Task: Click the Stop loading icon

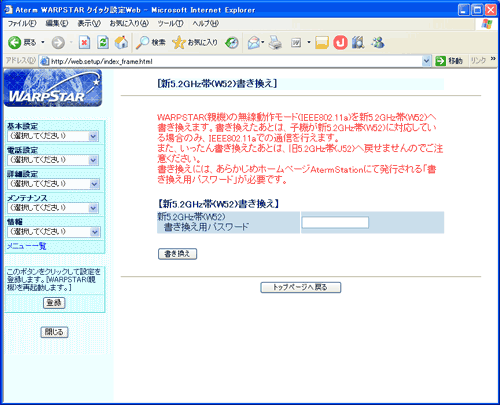Action: pyautogui.click(x=84, y=43)
